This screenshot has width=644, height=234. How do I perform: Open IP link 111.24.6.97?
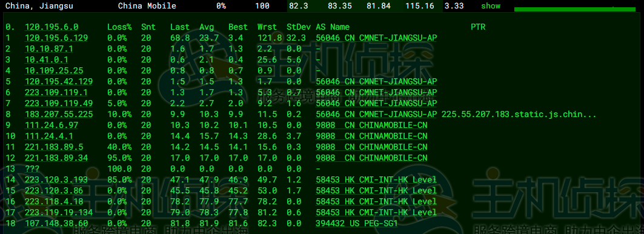[51, 125]
